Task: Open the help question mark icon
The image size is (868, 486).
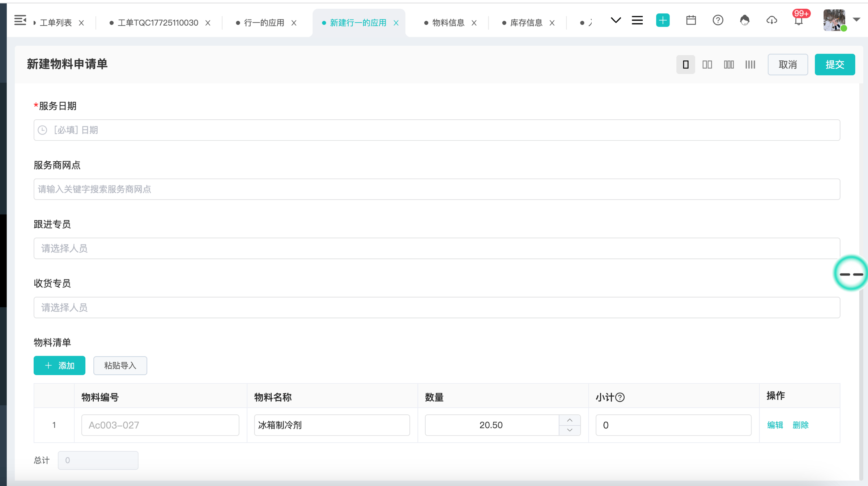Action: click(718, 21)
